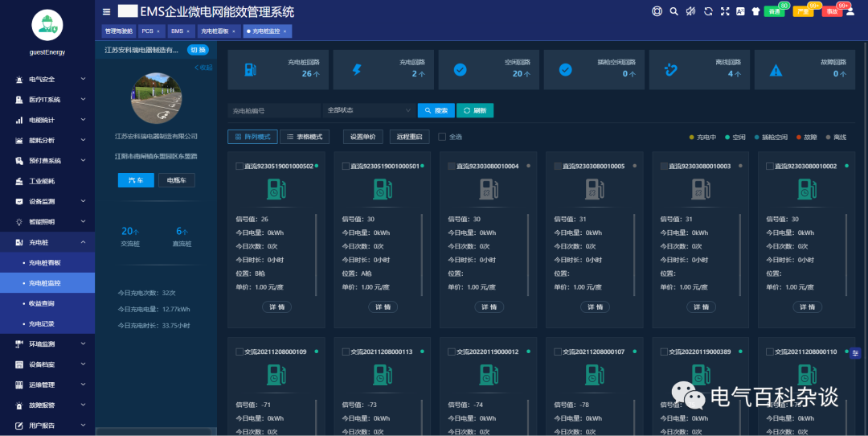Screen dimensions: 868x436
Task: Click the search magnifier icon in header
Action: [674, 11]
